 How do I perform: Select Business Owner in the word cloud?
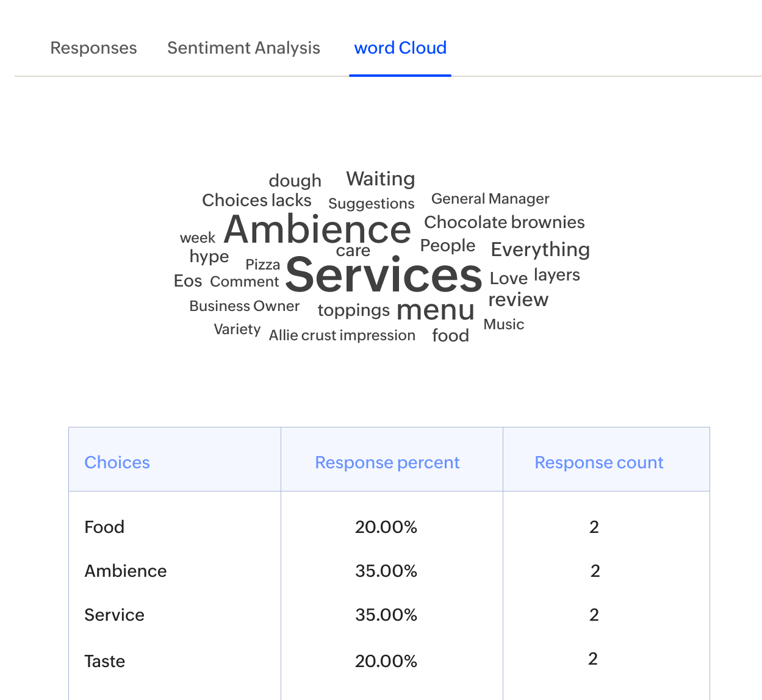pos(244,306)
